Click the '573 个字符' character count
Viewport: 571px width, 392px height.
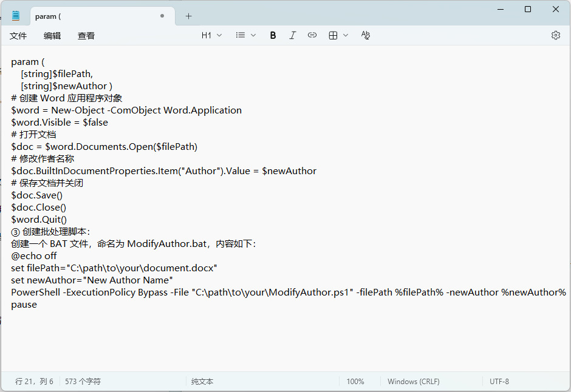point(83,382)
